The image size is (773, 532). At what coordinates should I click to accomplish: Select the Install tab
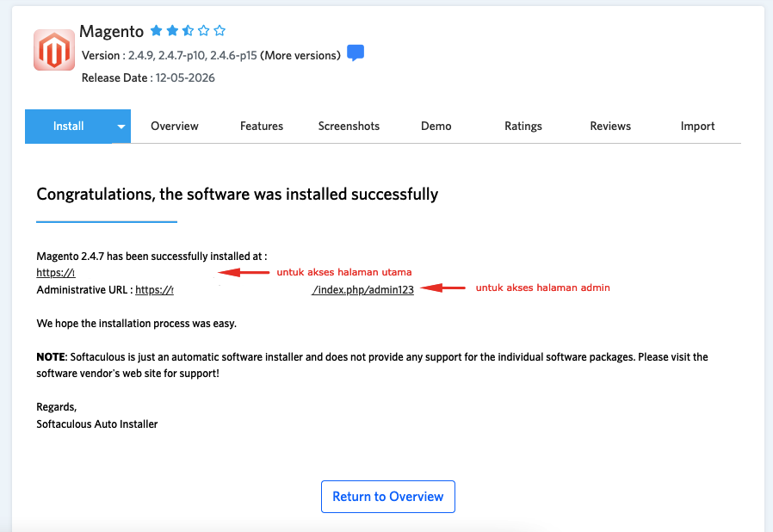point(69,127)
